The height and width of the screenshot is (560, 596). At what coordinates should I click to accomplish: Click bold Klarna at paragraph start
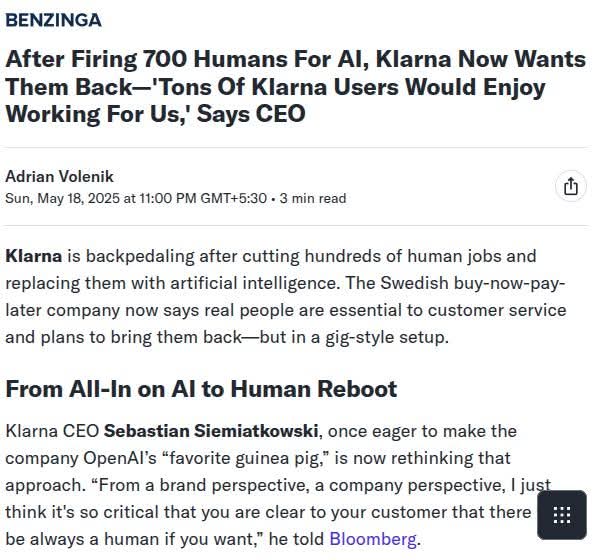coord(33,256)
